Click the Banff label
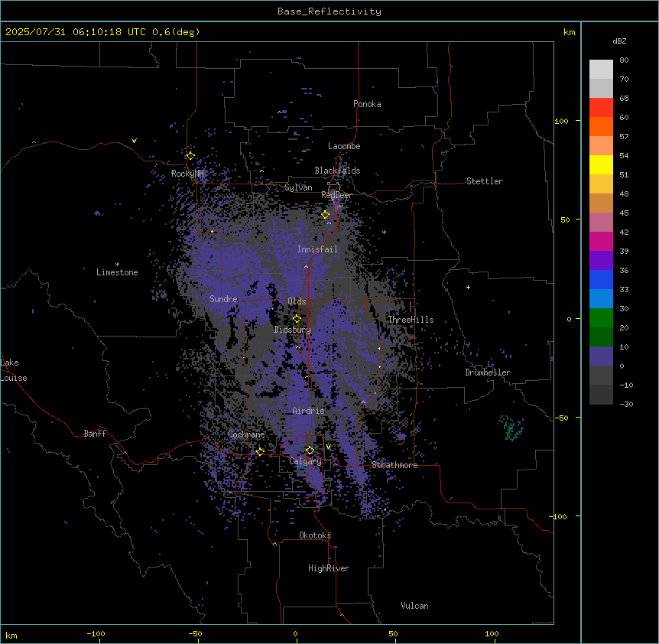The width and height of the screenshot is (659, 644). pos(95,434)
